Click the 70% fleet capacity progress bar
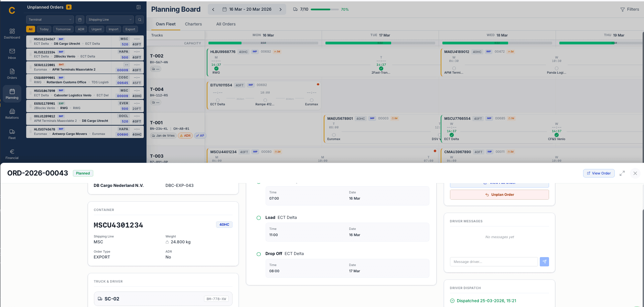 coord(325,9)
